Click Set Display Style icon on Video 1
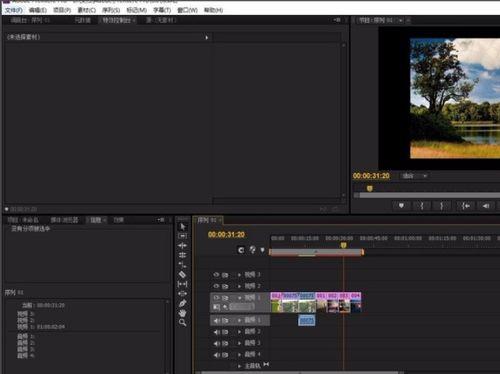The height and width of the screenshot is (374, 500). (x=217, y=307)
